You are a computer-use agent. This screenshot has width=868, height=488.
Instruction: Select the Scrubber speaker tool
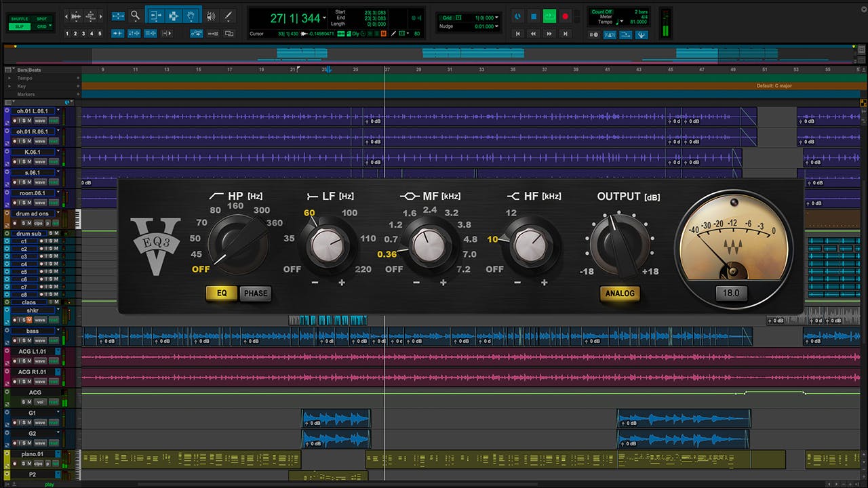pos(211,16)
